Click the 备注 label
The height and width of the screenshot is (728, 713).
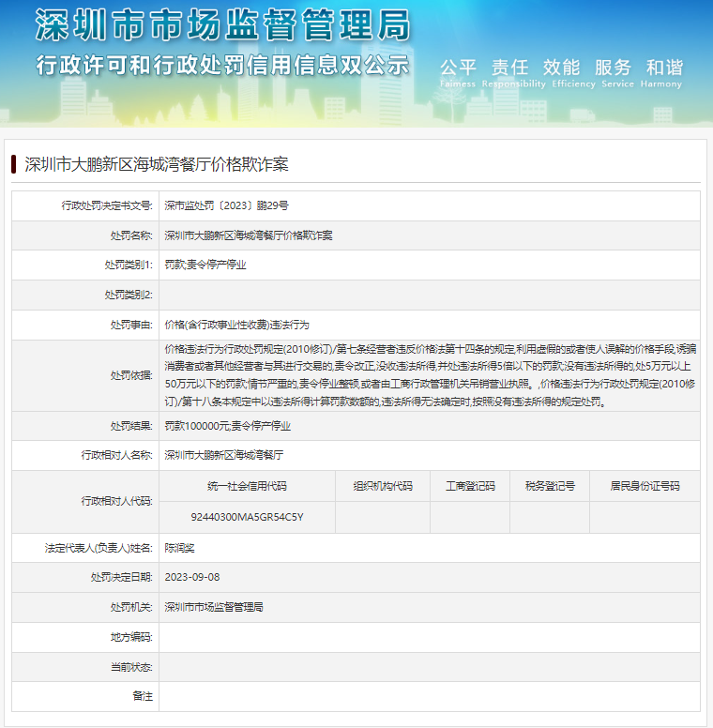click(x=143, y=696)
